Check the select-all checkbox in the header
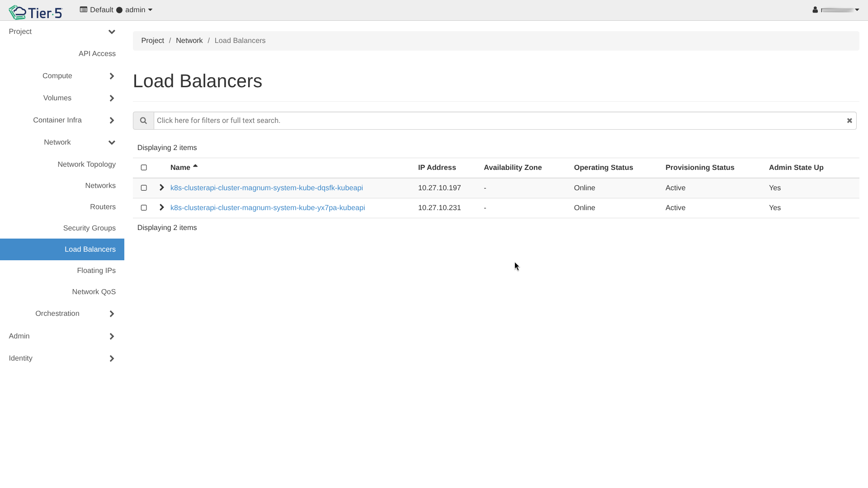 [x=144, y=168]
